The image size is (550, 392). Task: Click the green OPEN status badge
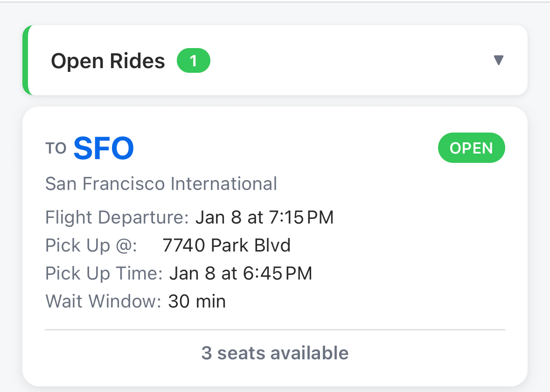click(471, 148)
